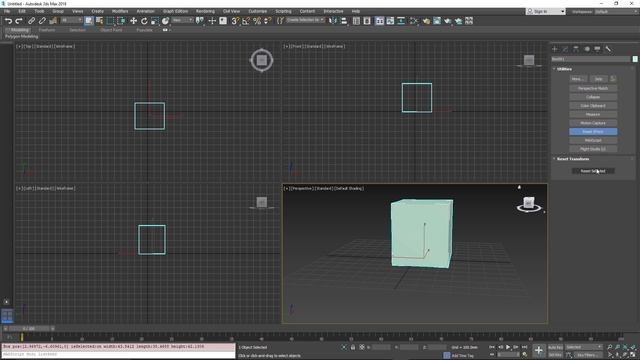Viewport: 640px width, 360px height.
Task: Click the Set Keys large plus button
Action: [539, 350]
